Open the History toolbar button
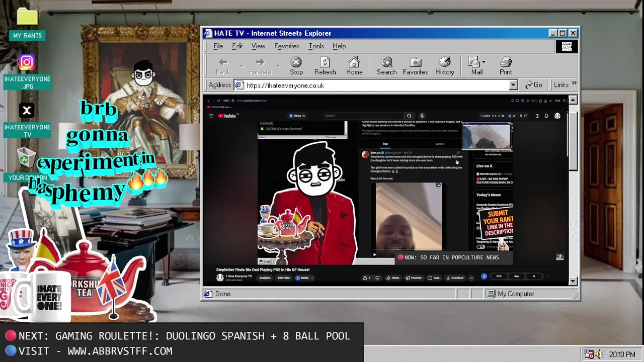The width and height of the screenshot is (644, 362). (x=444, y=66)
